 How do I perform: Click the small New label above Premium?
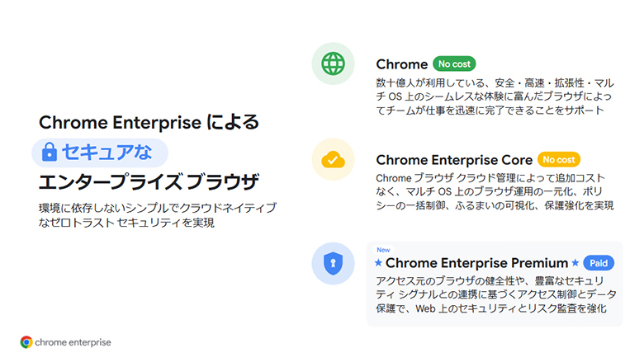(383, 249)
